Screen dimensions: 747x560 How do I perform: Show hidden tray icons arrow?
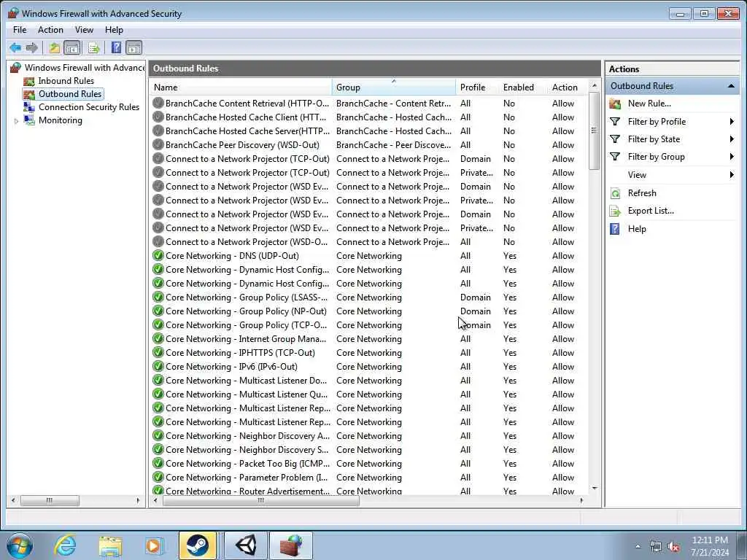pos(638,547)
